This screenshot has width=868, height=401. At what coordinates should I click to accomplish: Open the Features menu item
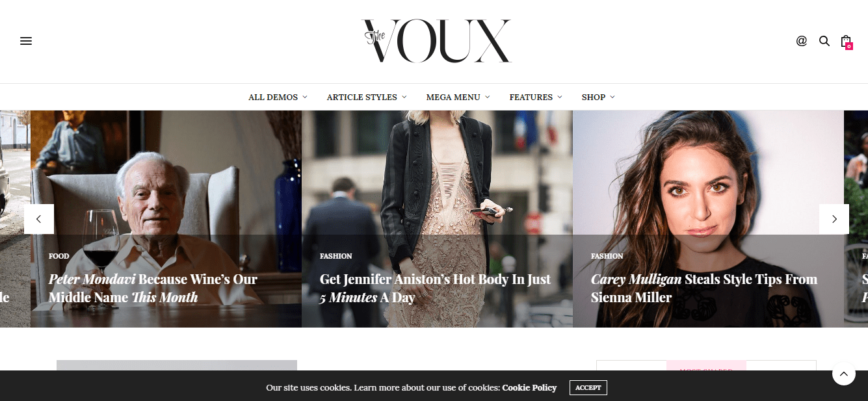[536, 97]
